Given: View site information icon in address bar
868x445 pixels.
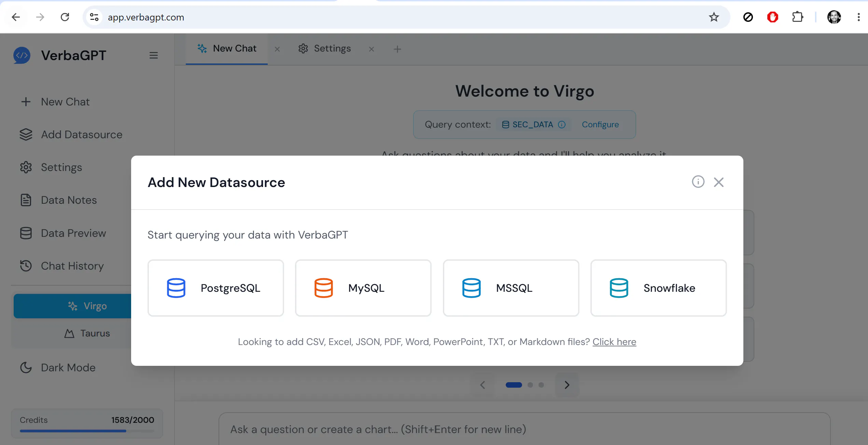Looking at the screenshot, I should (94, 17).
